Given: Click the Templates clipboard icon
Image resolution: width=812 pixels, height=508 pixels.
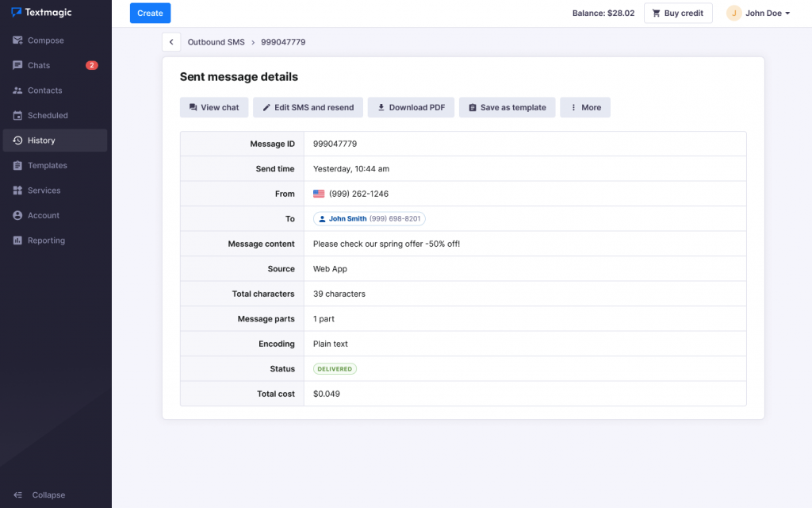Looking at the screenshot, I should point(17,165).
